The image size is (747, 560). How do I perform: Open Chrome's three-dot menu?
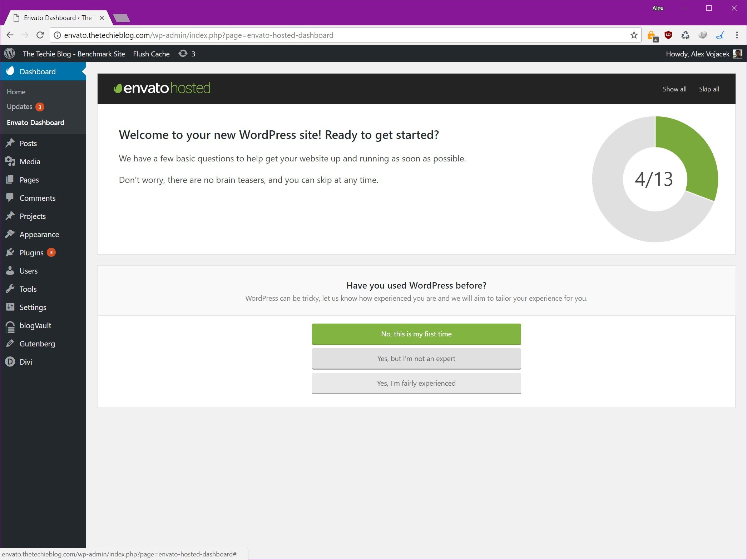pyautogui.click(x=737, y=35)
